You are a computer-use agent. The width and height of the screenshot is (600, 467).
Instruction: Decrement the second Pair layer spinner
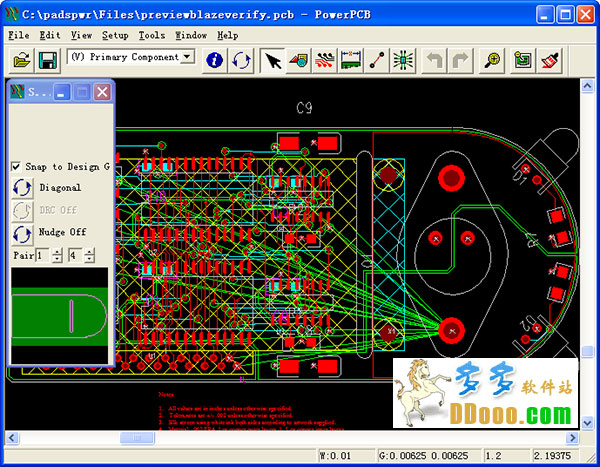[89, 259]
